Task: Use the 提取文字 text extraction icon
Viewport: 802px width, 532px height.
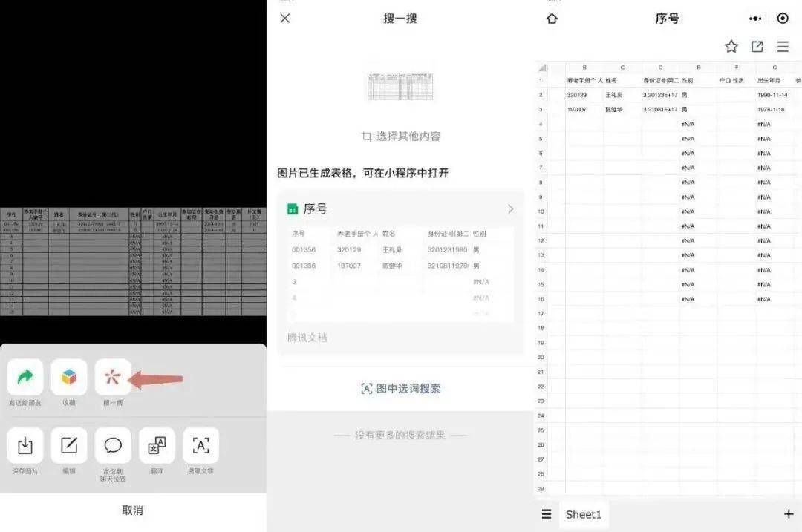Action: point(200,444)
